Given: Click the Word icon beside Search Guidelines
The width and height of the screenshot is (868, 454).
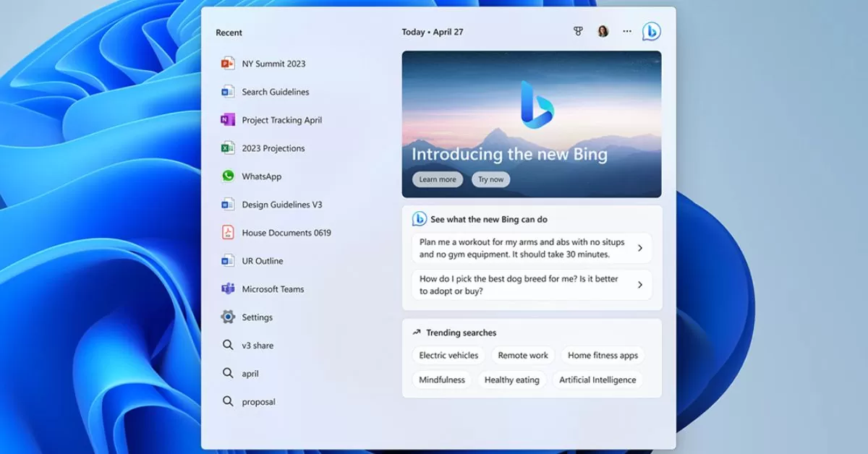Looking at the screenshot, I should [228, 92].
